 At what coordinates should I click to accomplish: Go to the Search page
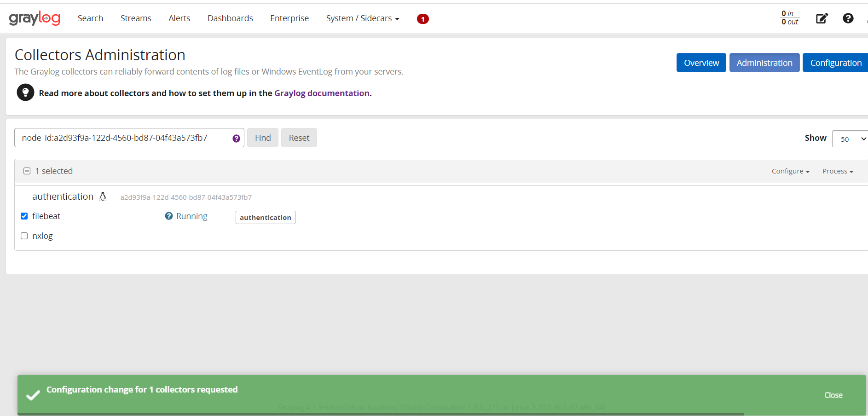pos(90,18)
